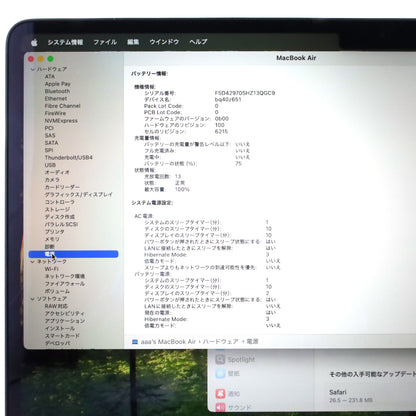Open the システム情報 menu
416x416 pixels.
point(65,42)
